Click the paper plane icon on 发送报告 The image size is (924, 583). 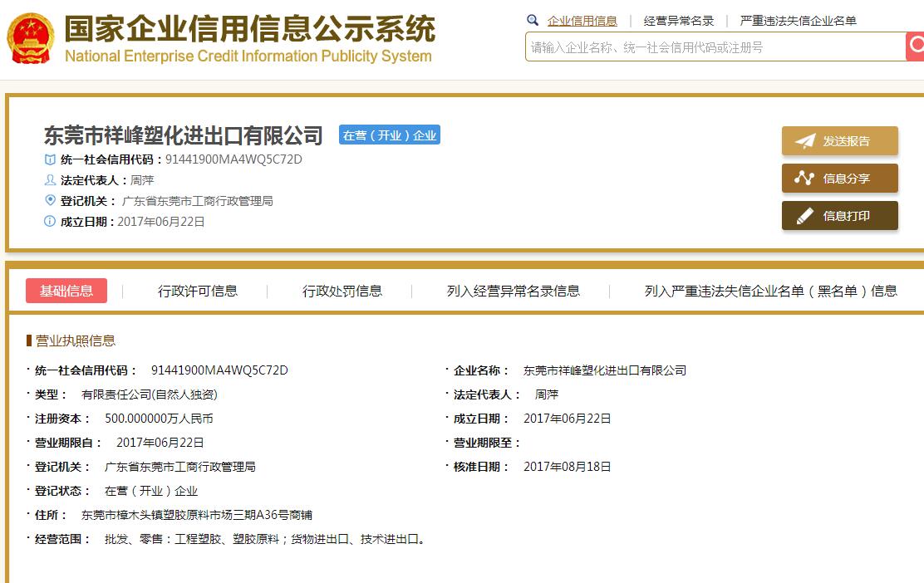click(x=804, y=141)
